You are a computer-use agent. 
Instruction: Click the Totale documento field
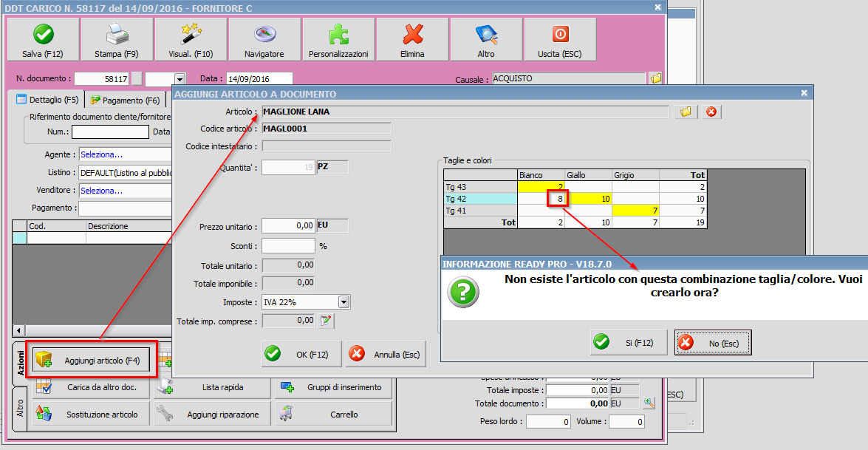click(578, 403)
